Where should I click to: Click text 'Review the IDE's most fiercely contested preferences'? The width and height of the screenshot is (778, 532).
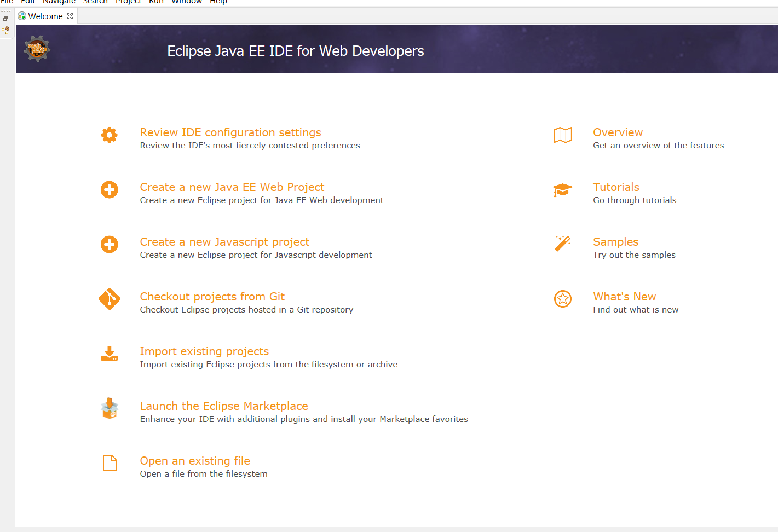pos(250,146)
